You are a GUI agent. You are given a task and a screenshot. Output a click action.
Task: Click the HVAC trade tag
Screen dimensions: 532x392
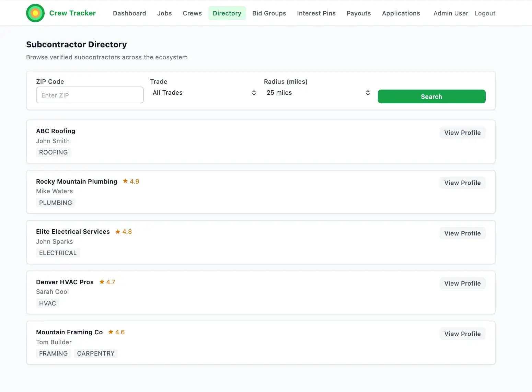tap(47, 303)
